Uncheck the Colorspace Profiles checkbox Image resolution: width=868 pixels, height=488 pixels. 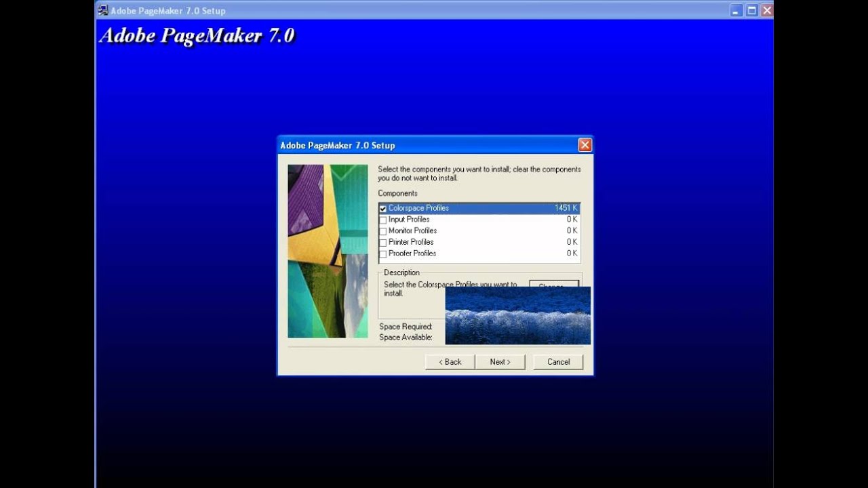pos(383,209)
